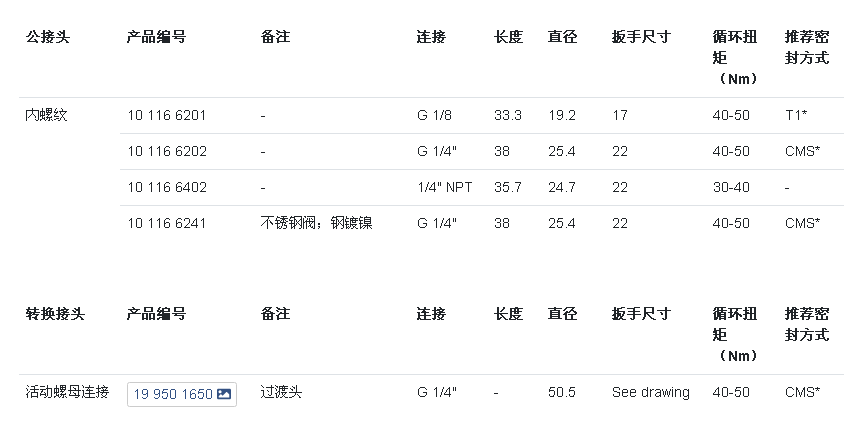Click the 30-40 torque value

(731, 188)
